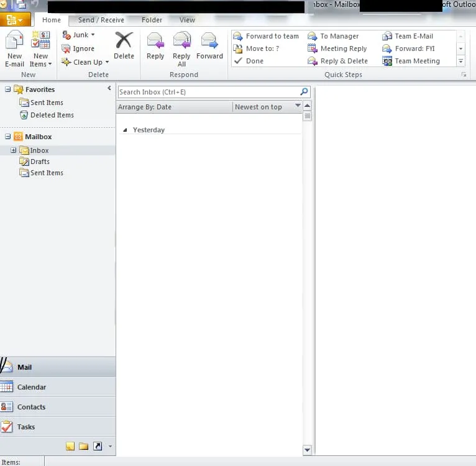This screenshot has height=466, width=476.
Task: Open Tasks in navigation pane
Action: 26,427
